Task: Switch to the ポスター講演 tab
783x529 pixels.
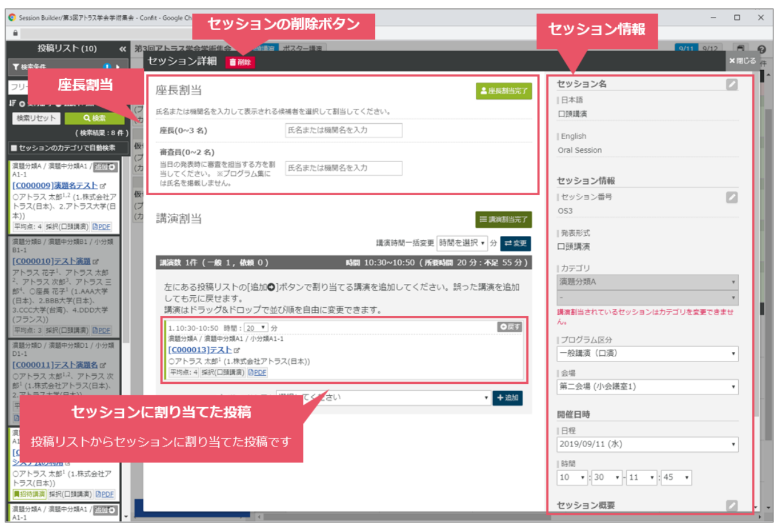Action: (x=302, y=48)
